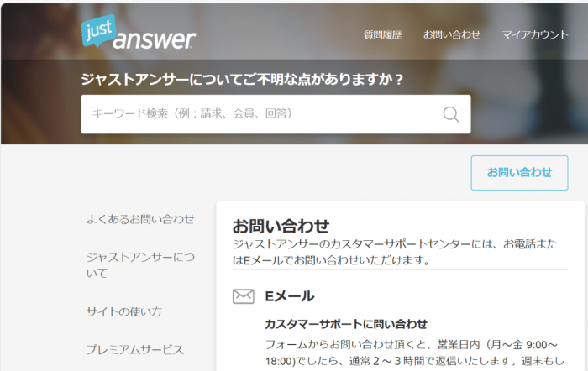Open マイアカウント in the top navigation
Viewport: 588px width, 371px height.
[535, 35]
